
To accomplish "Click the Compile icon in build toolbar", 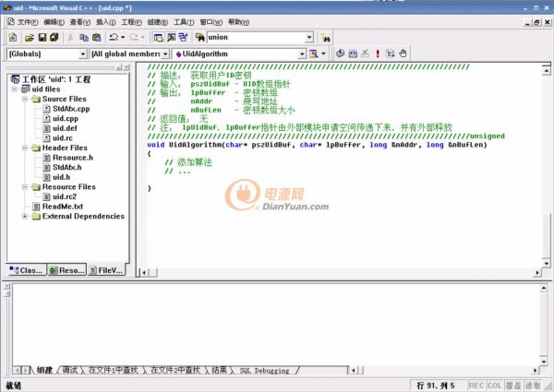I will point(340,53).
